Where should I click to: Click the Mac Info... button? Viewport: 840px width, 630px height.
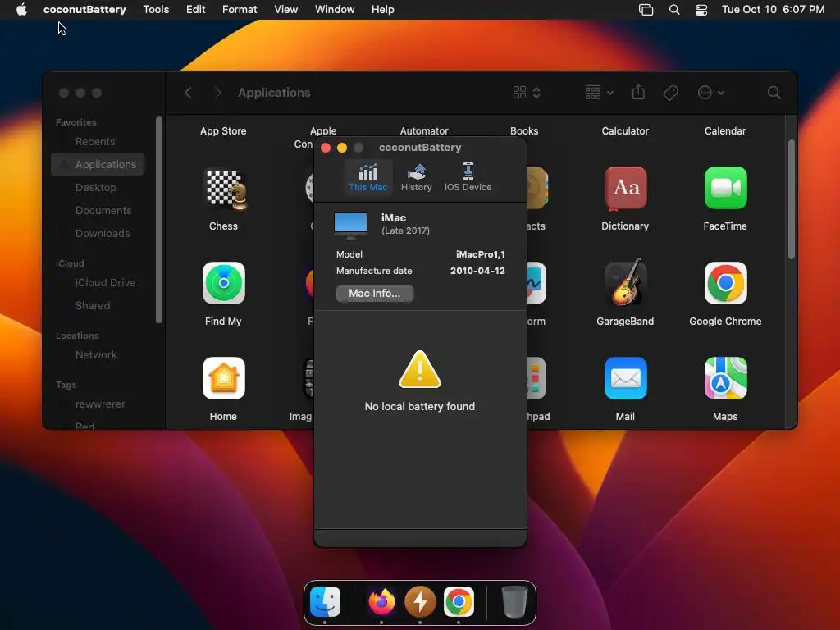tap(374, 293)
